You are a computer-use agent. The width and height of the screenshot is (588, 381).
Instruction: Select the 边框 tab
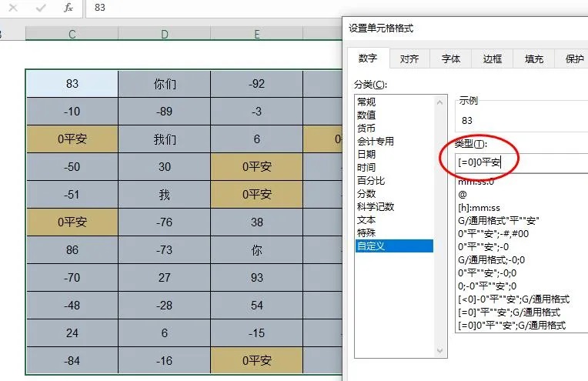click(493, 58)
